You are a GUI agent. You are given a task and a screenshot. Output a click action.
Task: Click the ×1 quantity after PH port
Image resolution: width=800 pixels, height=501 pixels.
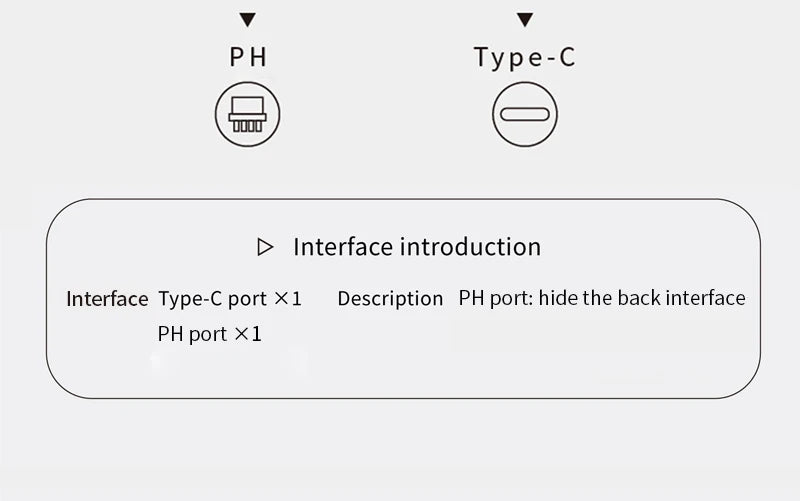coord(248,334)
